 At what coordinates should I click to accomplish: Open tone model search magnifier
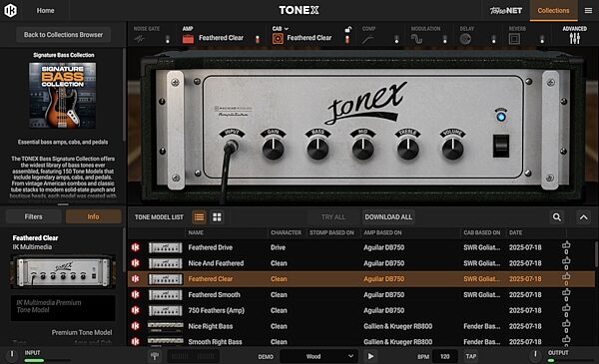tap(557, 217)
